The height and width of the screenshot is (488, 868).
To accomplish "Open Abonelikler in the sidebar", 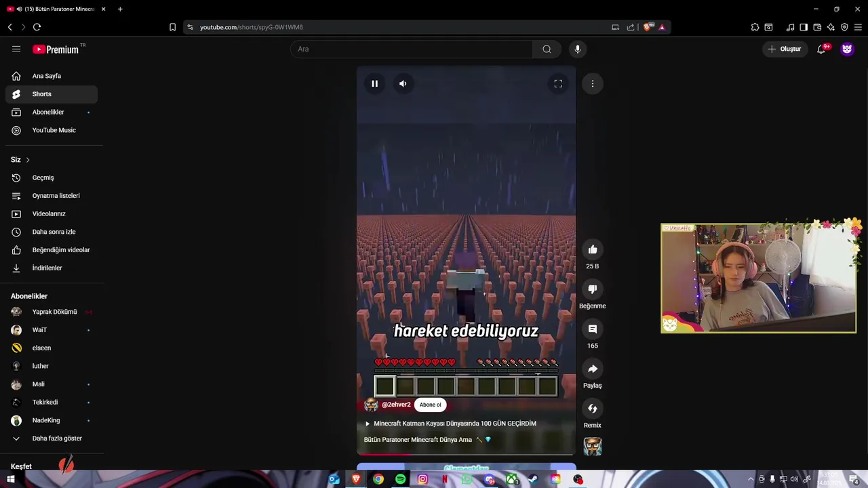I will (x=52, y=112).
